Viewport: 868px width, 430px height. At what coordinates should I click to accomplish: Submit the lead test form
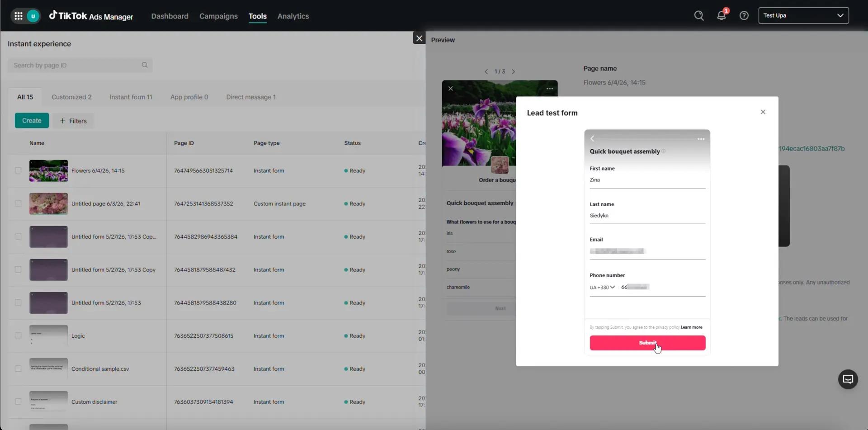point(647,343)
